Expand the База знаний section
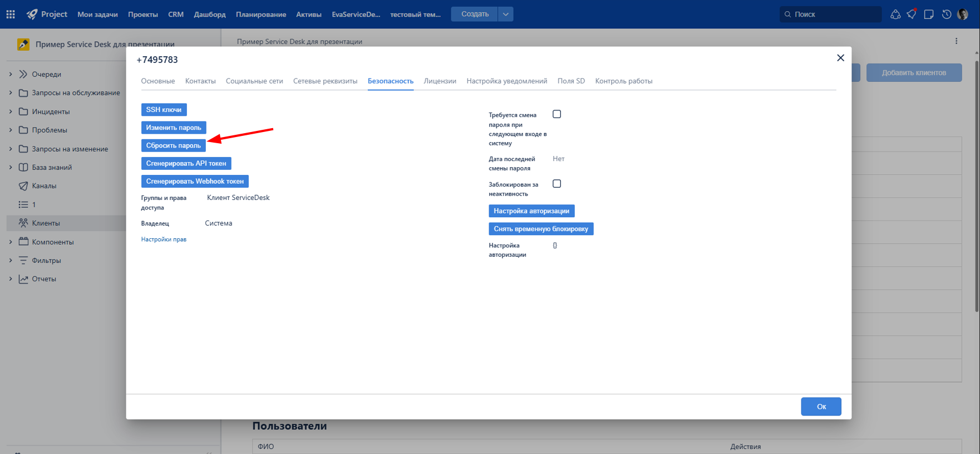The width and height of the screenshot is (980, 454). (x=11, y=167)
